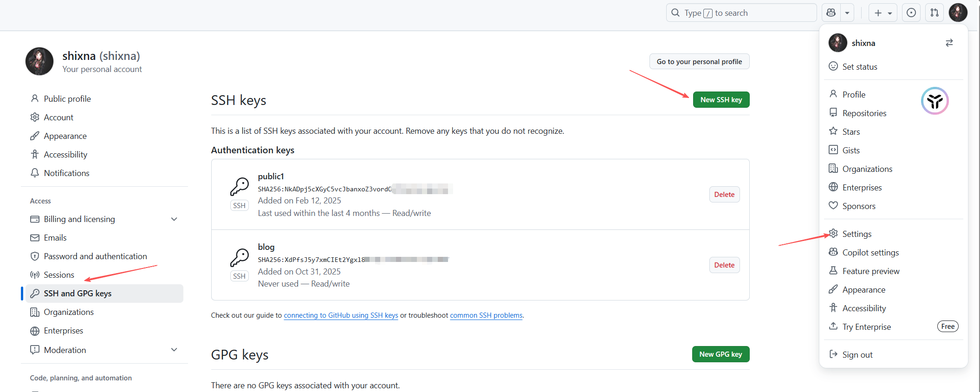Click the account switcher arrows beside shixna

[x=949, y=43]
